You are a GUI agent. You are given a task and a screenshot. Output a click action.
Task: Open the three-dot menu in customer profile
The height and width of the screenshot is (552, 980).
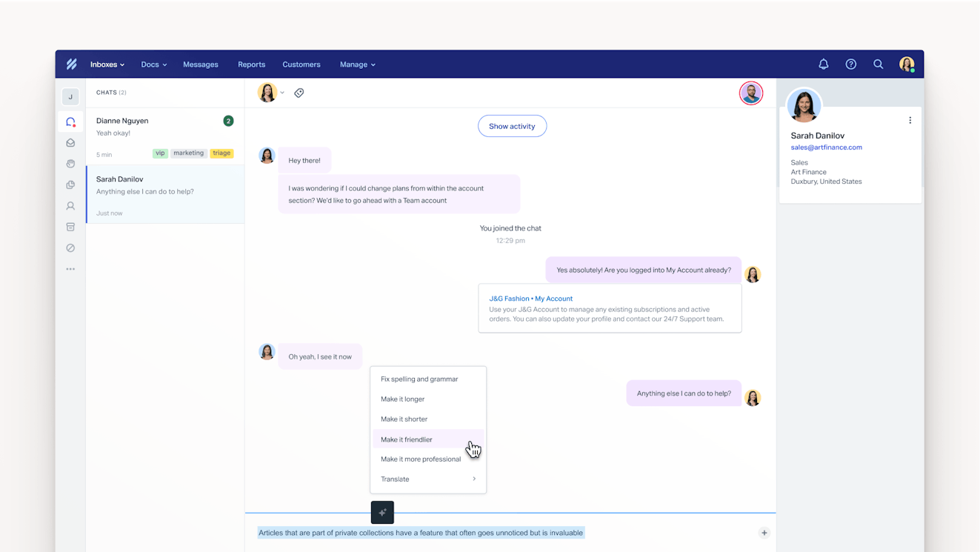point(910,121)
